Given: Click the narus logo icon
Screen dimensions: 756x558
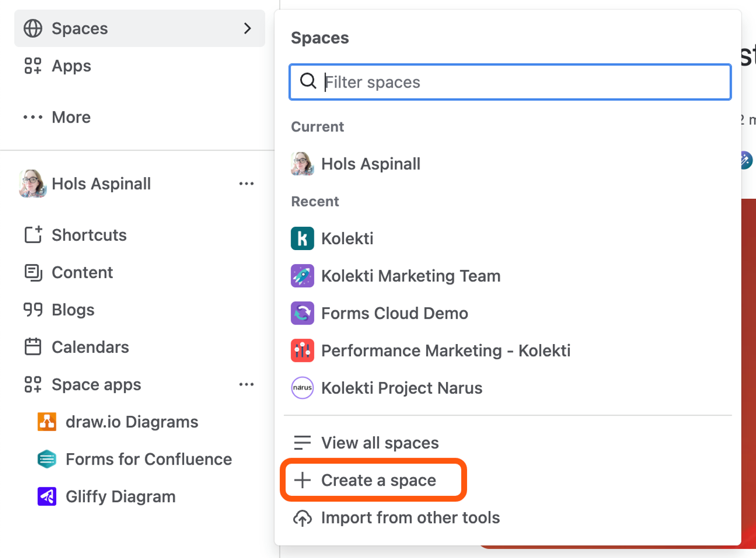Looking at the screenshot, I should (x=302, y=388).
